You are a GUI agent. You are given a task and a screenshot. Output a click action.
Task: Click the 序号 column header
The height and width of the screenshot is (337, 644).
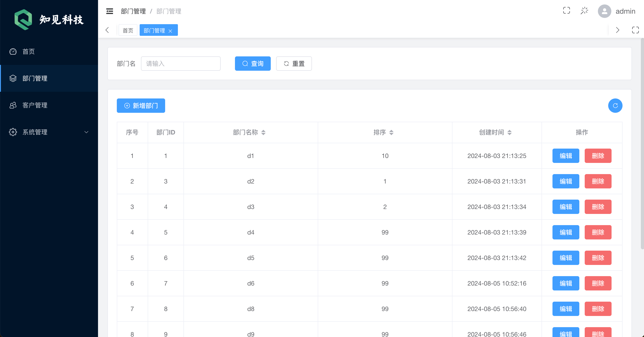pos(132,132)
